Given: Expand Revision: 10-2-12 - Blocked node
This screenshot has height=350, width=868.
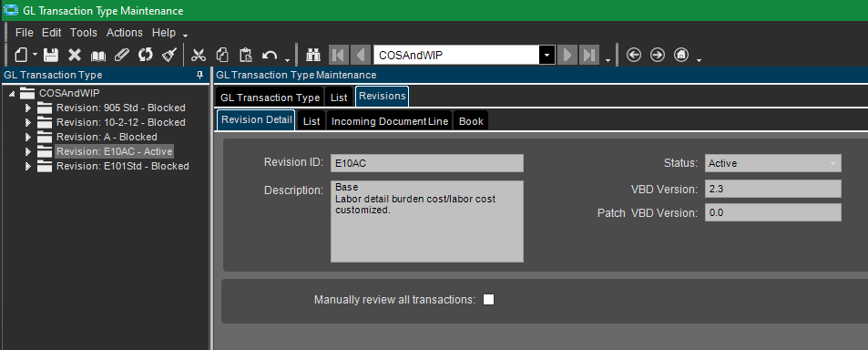Looking at the screenshot, I should point(28,122).
